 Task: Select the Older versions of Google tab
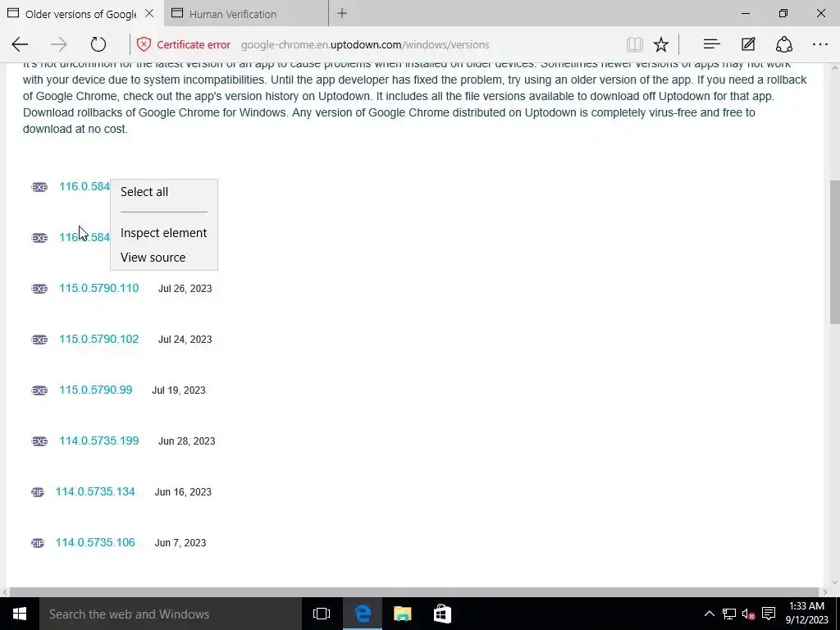point(80,13)
